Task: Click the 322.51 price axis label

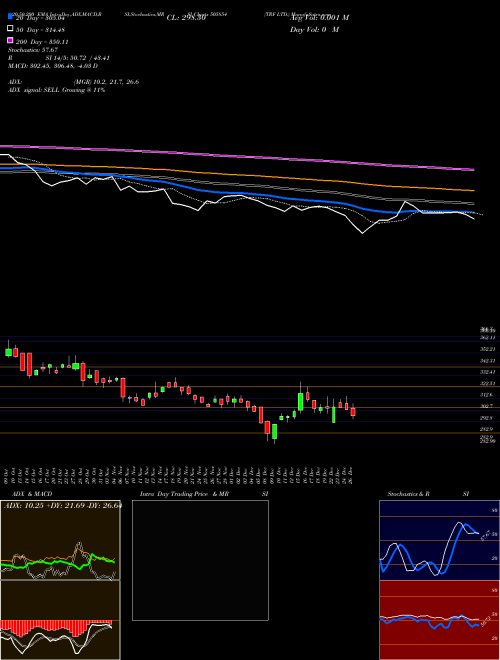Action: (x=488, y=383)
